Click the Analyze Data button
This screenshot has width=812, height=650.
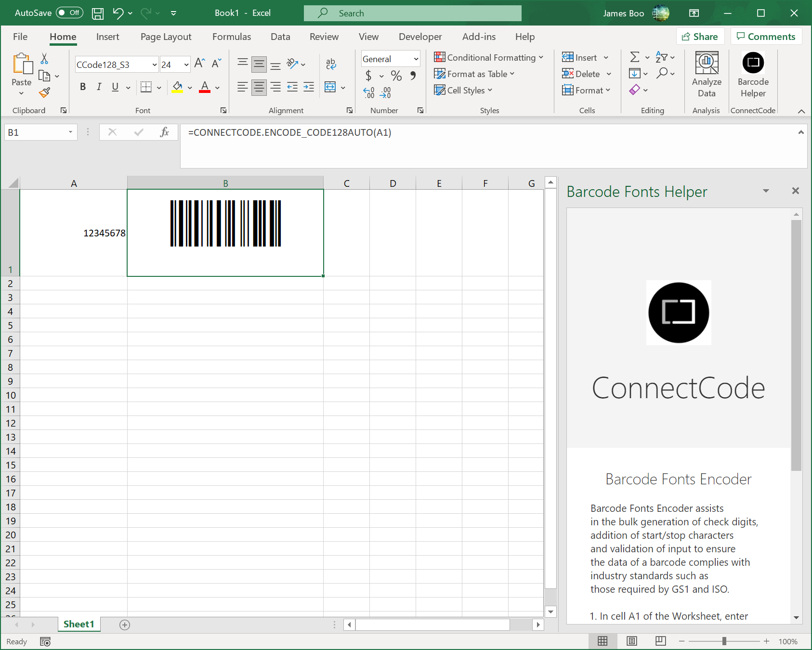(707, 75)
